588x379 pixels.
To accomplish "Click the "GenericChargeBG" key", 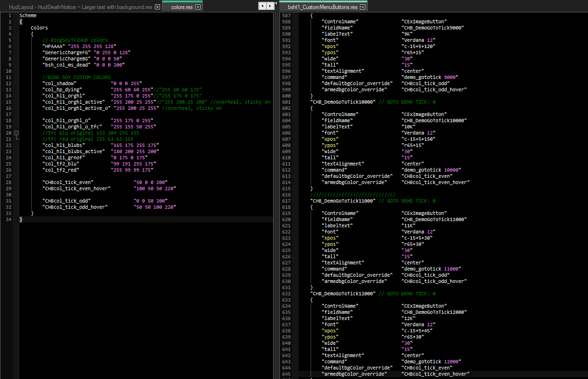I will pyautogui.click(x=66, y=59).
